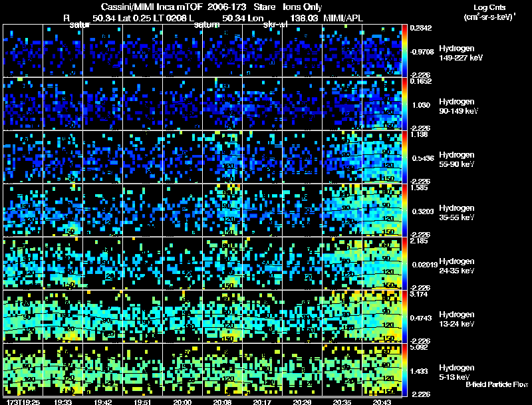This screenshot has width=532, height=405.
Task: Select the '20:26' time label
Action: [303, 402]
